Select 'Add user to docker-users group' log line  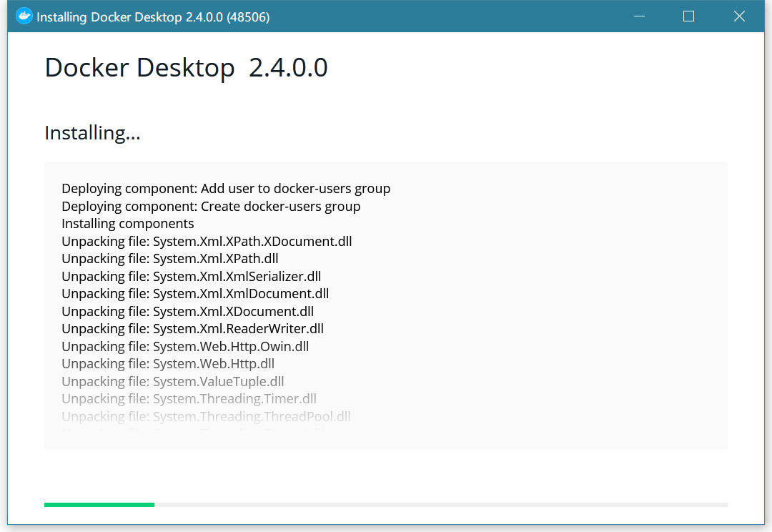[226, 189]
